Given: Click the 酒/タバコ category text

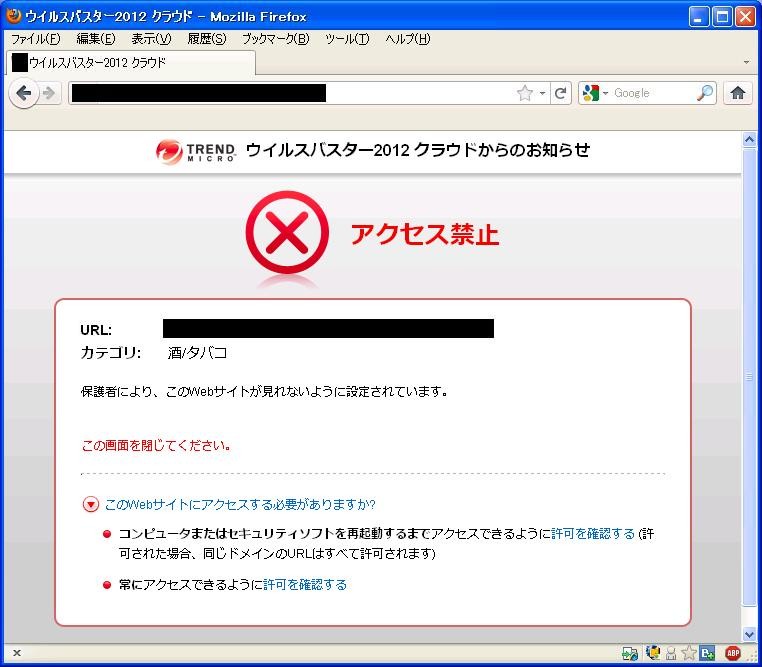Looking at the screenshot, I should point(197,353).
